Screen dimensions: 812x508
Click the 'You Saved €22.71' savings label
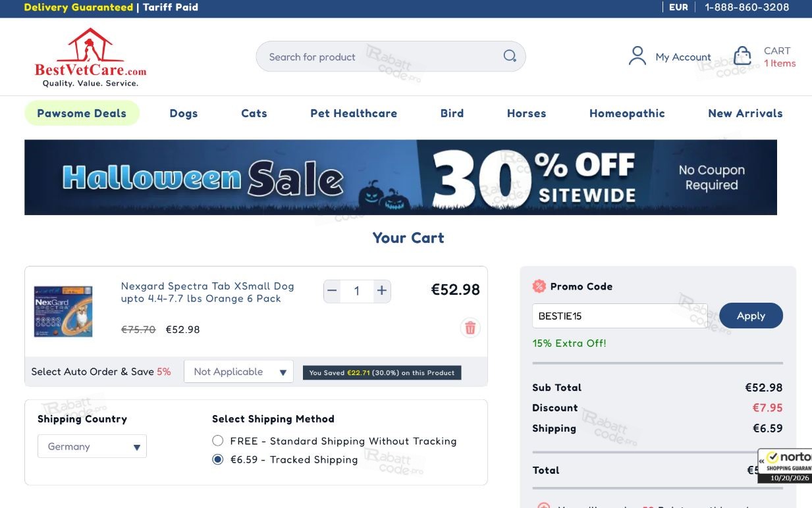382,372
